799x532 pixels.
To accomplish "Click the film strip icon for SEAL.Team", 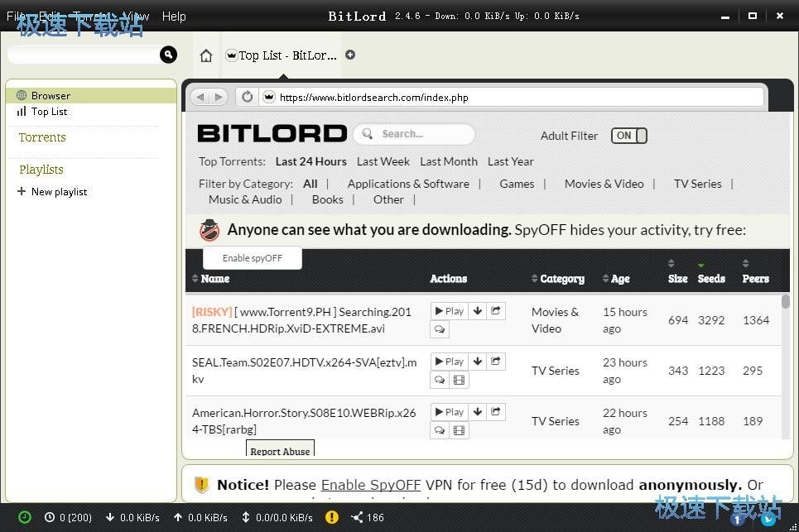I will (x=460, y=380).
